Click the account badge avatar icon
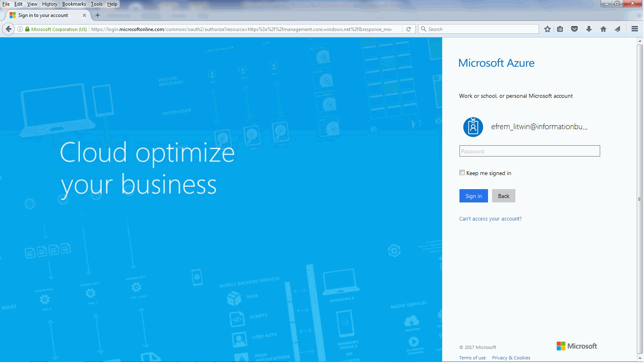Viewport: 644px width, 363px height. (473, 127)
